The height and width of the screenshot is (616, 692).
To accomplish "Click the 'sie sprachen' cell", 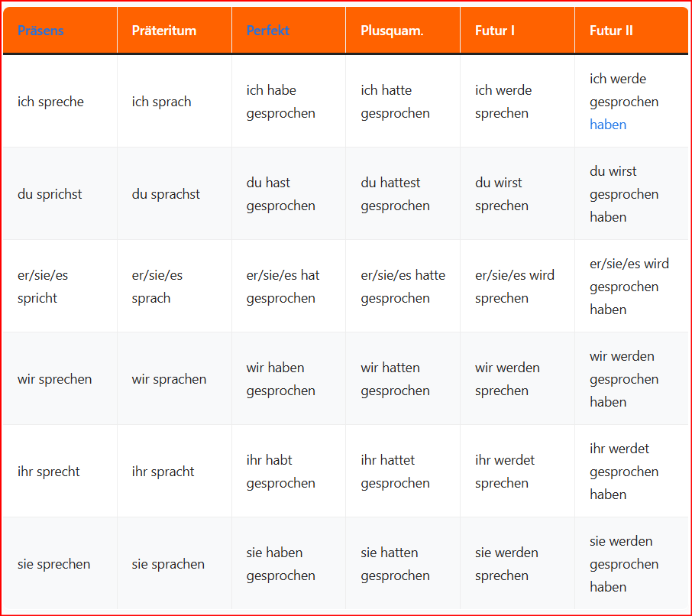I will [x=168, y=564].
